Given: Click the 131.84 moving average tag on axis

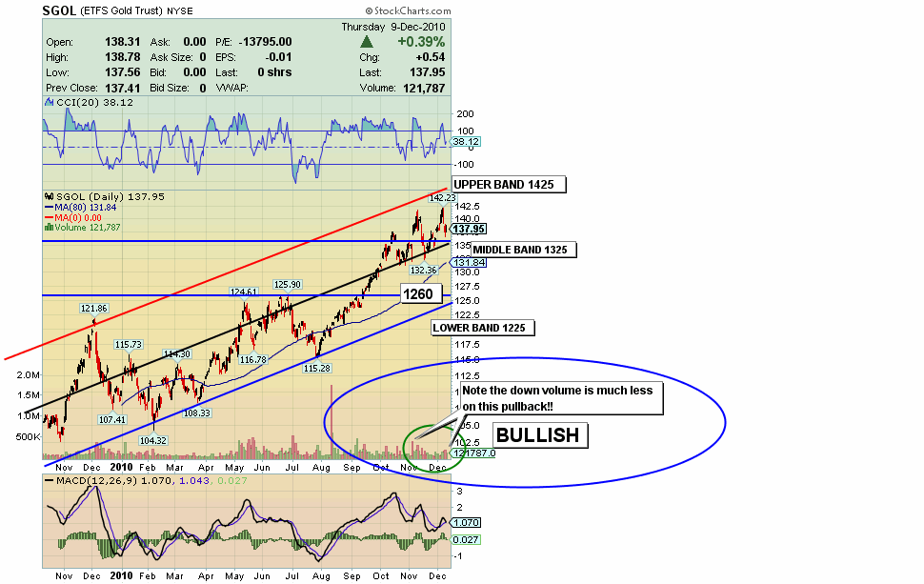Looking at the screenshot, I should [469, 262].
